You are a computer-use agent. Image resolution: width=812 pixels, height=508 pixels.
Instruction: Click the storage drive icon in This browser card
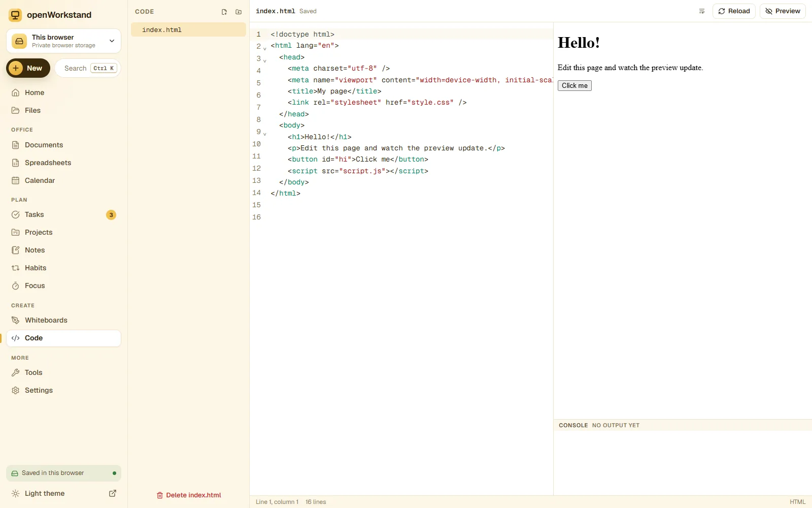[x=19, y=41]
